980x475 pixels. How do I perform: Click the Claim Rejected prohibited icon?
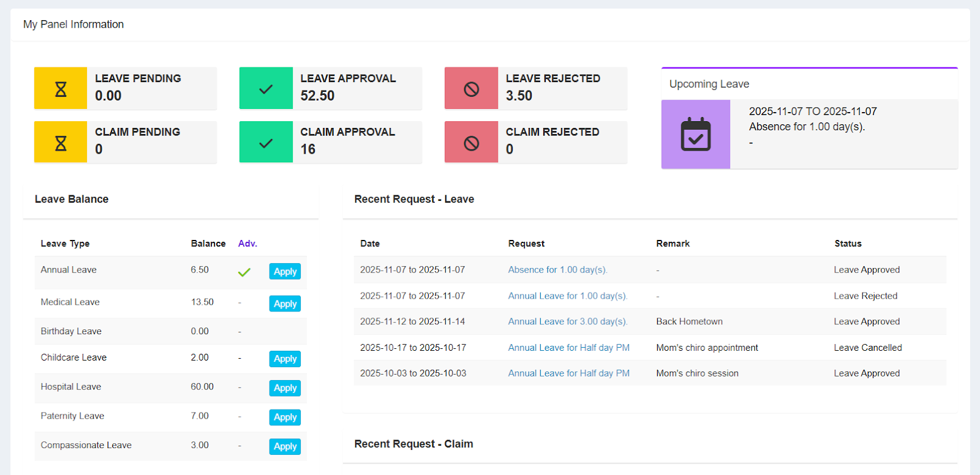point(471,143)
